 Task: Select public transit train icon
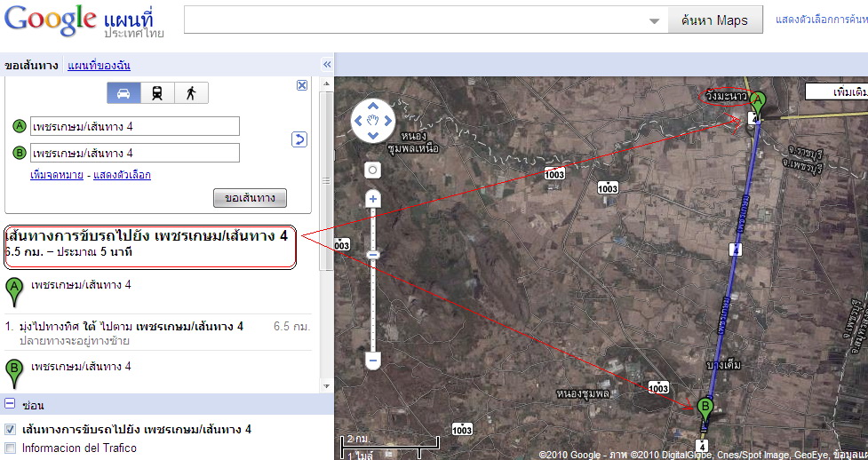point(157,92)
